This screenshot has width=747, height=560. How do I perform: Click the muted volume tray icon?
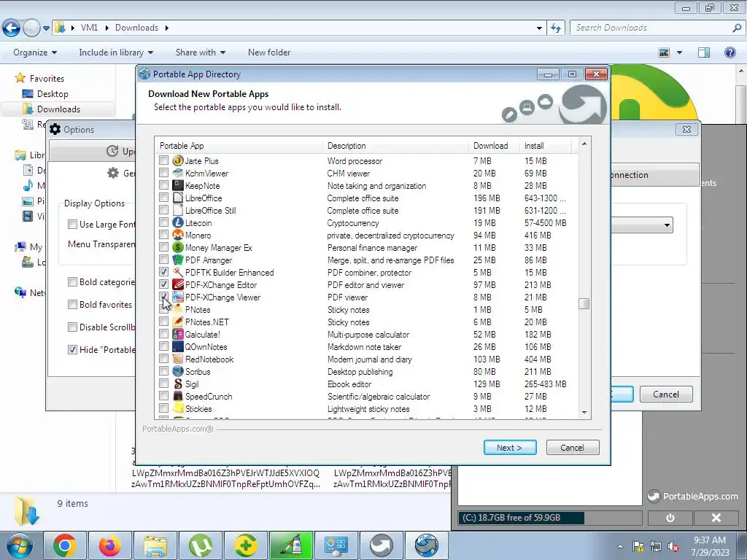pos(673,547)
